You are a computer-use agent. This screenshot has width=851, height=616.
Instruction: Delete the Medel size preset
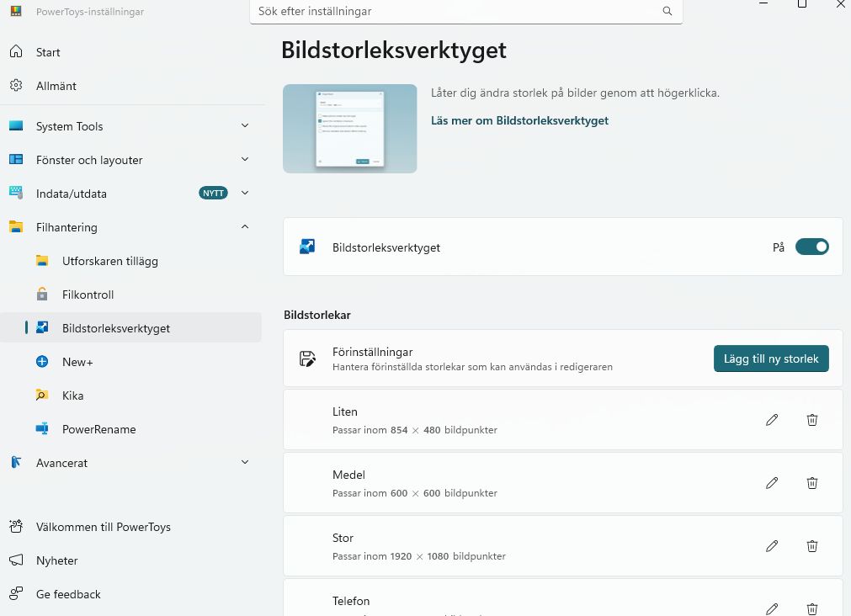(812, 482)
